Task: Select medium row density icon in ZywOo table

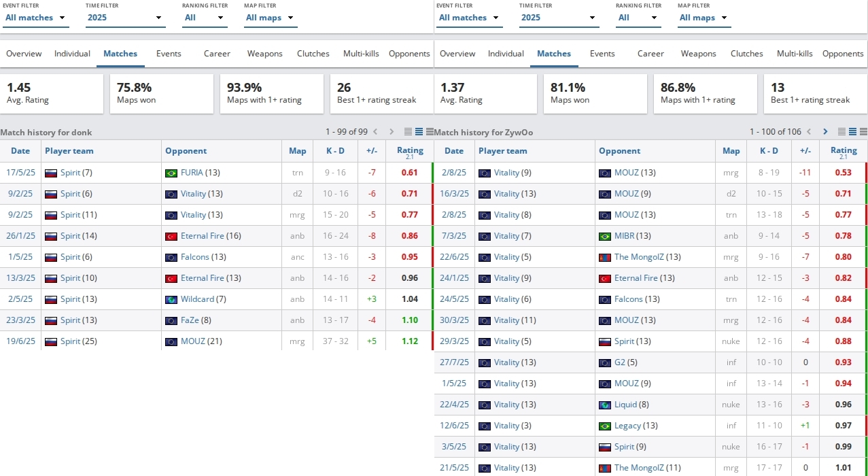Action: (853, 132)
